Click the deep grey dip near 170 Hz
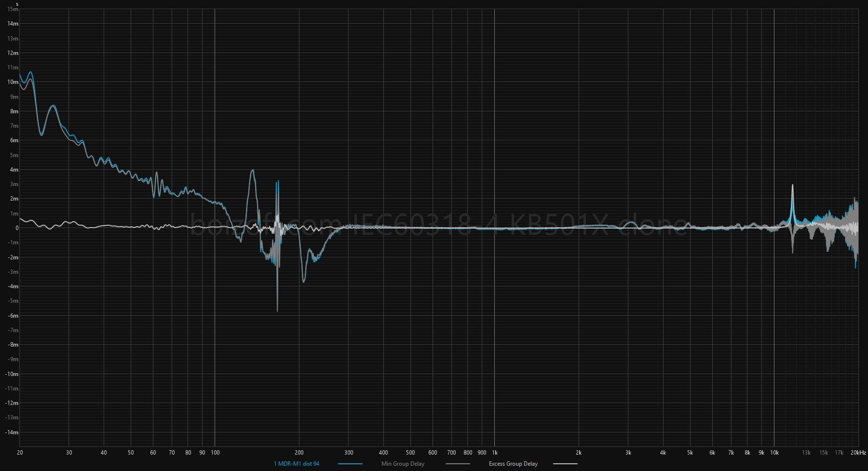868x471 pixels. (x=277, y=310)
